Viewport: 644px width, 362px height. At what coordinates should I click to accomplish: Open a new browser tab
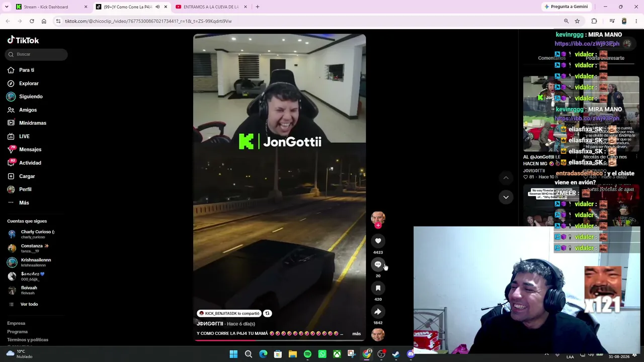pos(257,7)
